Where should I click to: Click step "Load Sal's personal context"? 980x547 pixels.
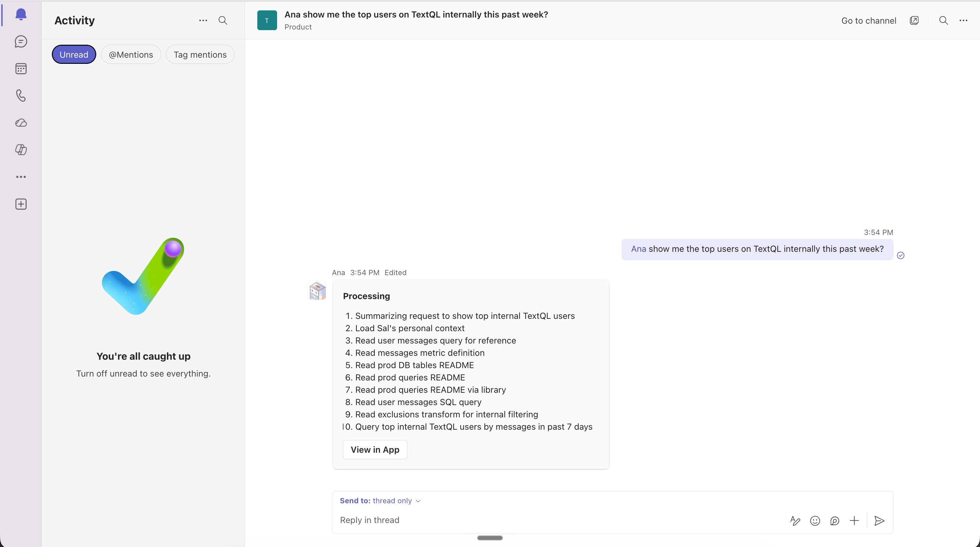tap(410, 328)
